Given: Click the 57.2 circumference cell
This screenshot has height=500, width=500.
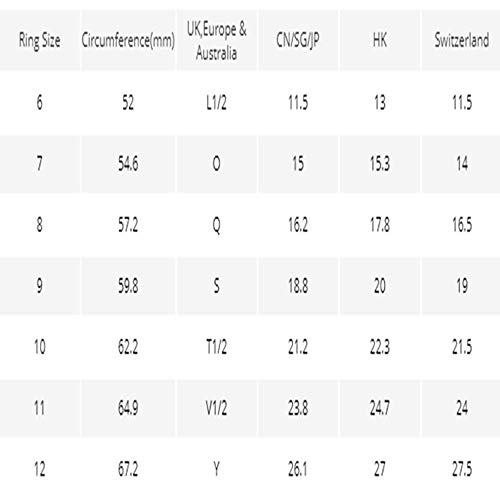Looking at the screenshot, I should click(x=128, y=225).
